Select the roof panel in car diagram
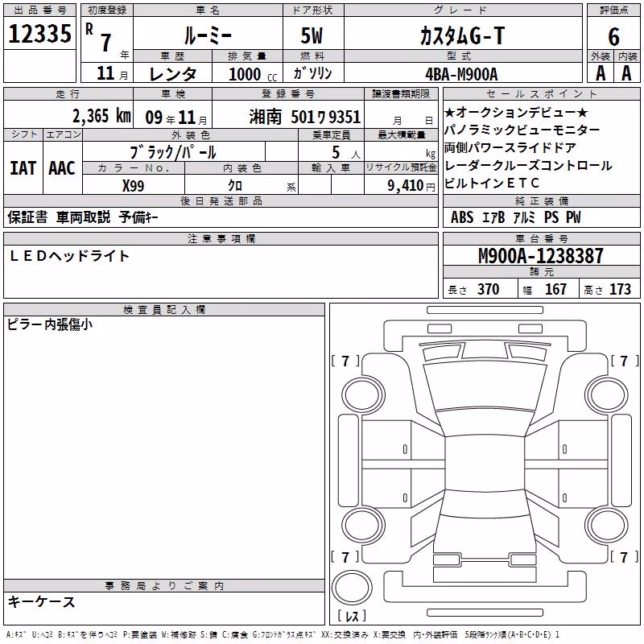Image resolution: width=644 pixels, height=644 pixels. tap(485, 464)
